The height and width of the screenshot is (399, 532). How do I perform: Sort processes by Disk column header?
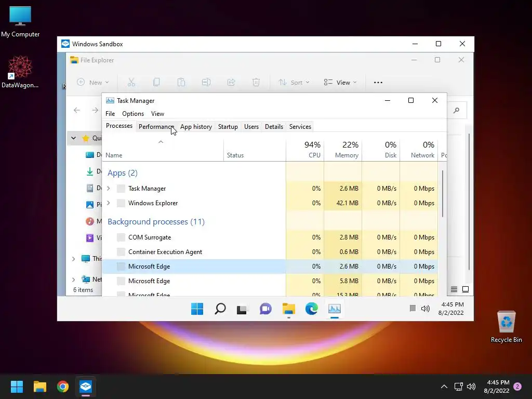pos(381,150)
